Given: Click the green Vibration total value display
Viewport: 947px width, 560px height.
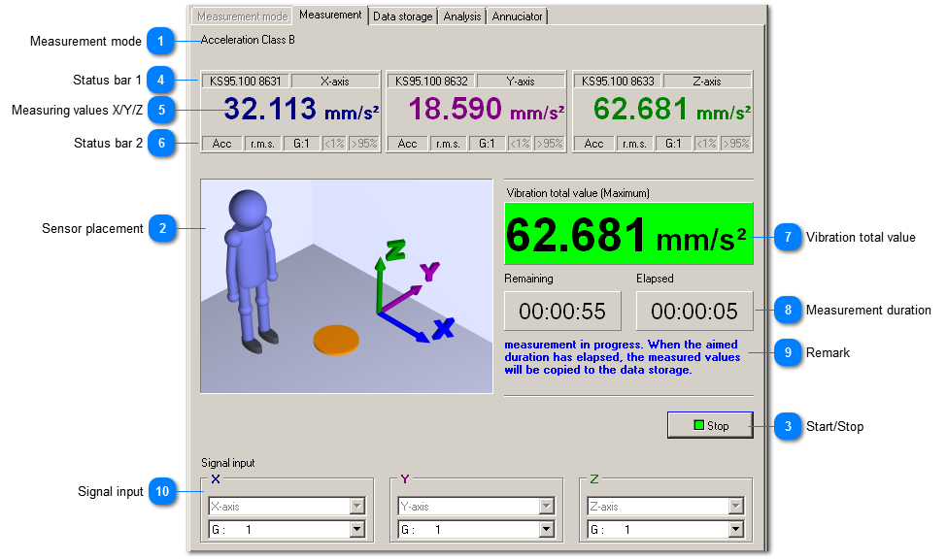Looking at the screenshot, I should coord(629,233).
